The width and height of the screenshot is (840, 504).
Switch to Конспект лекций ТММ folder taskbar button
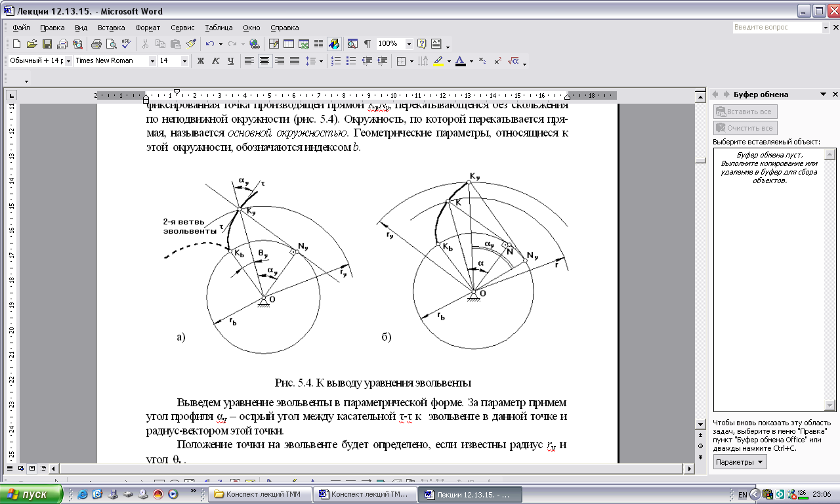tap(260, 494)
